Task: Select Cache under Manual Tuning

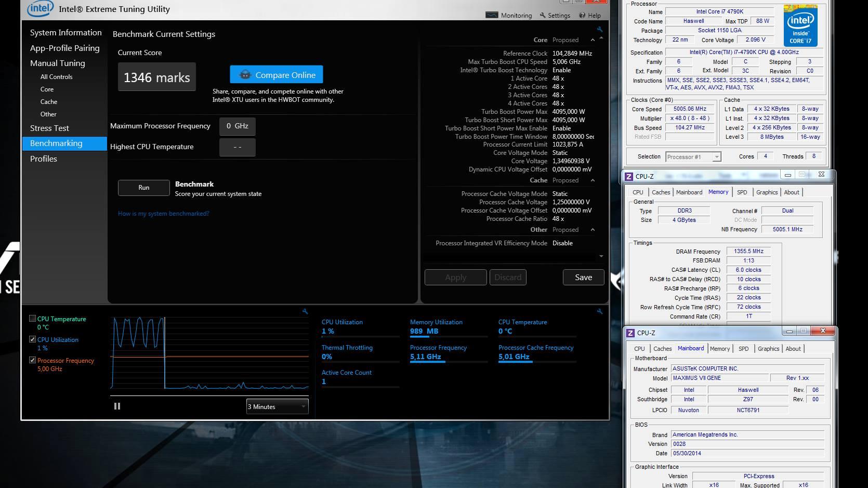Action: [x=49, y=101]
